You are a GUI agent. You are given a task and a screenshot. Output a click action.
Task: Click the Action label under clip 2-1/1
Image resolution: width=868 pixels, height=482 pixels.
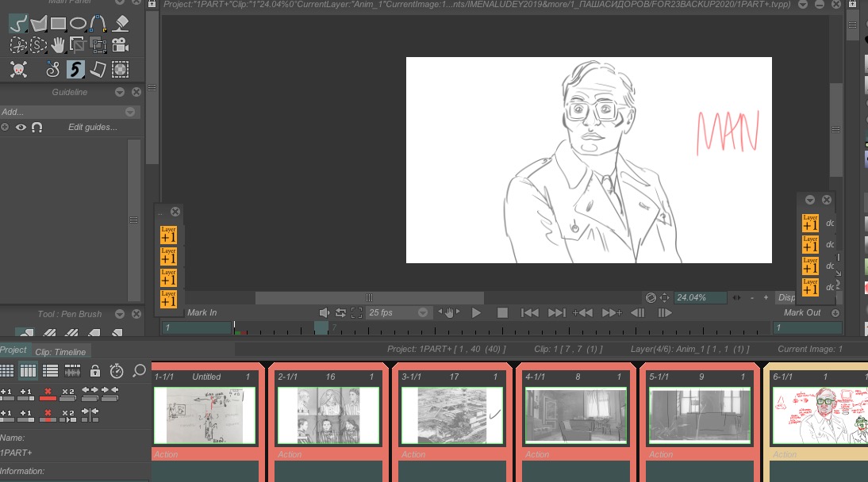point(290,454)
